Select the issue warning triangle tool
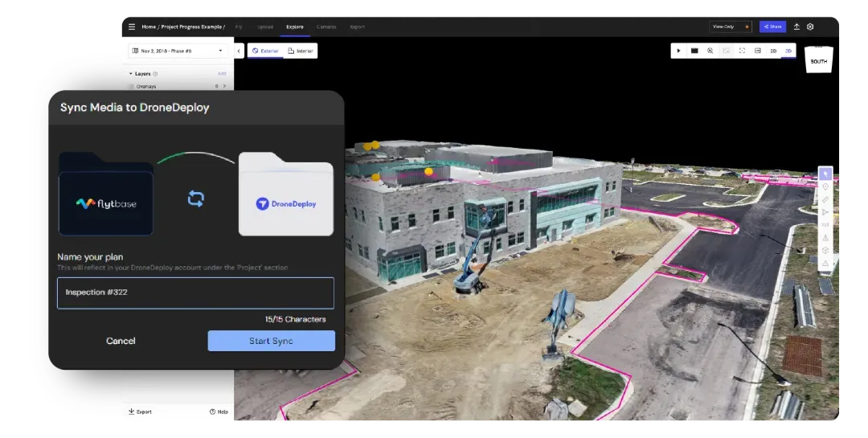Viewport: 868px width, 438px height. tap(825, 238)
